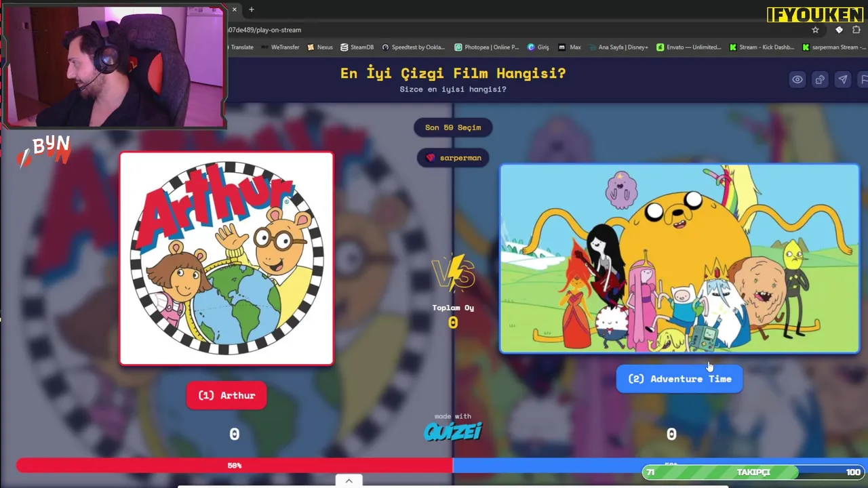The width and height of the screenshot is (868, 488).
Task: Click the Adventure Time vote count 0
Action: tap(671, 434)
